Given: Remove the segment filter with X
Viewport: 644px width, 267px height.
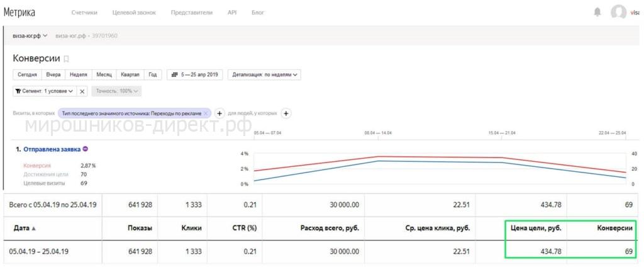Looking at the screenshot, I should [82, 91].
